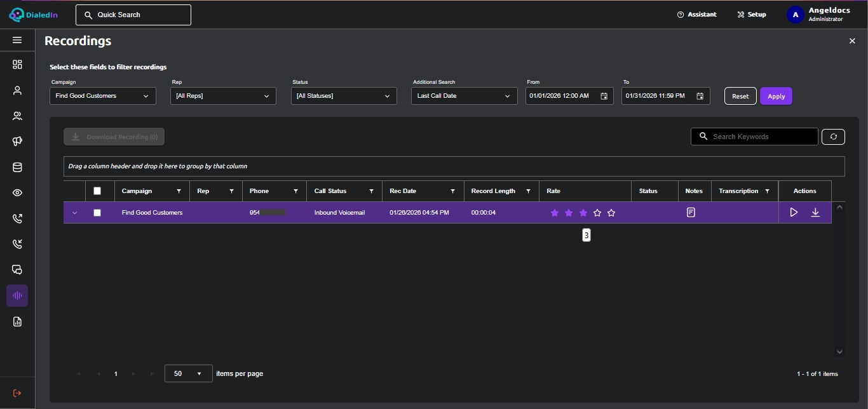This screenshot has height=409, width=868.
Task: Open the two-person group icon in sidebar
Action: [x=17, y=116]
